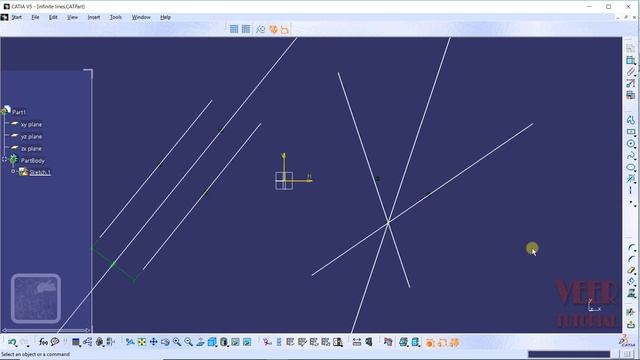
Task: Click the Hide/Show icon
Action: click(x=236, y=342)
